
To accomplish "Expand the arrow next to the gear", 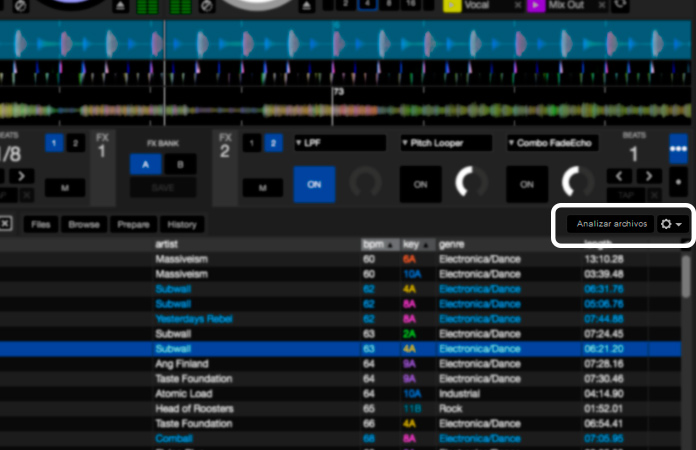I will click(679, 225).
